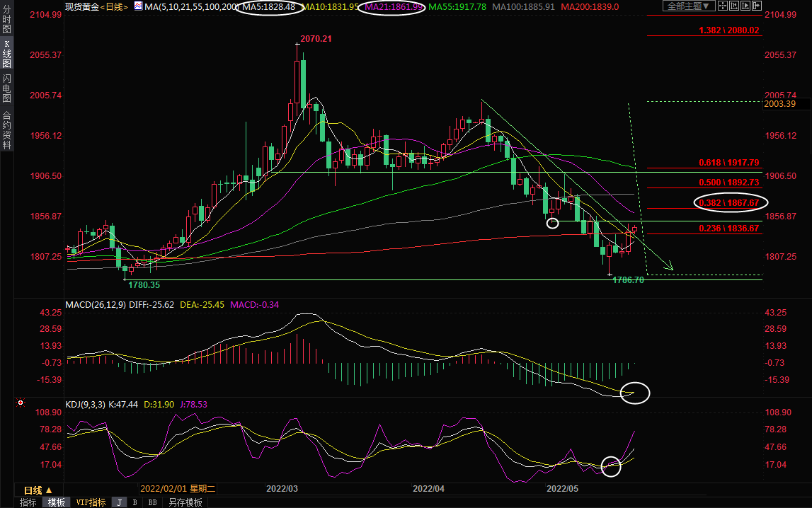
Task: Click the panel expand arrow icon at far top right
Action: coord(757,6)
